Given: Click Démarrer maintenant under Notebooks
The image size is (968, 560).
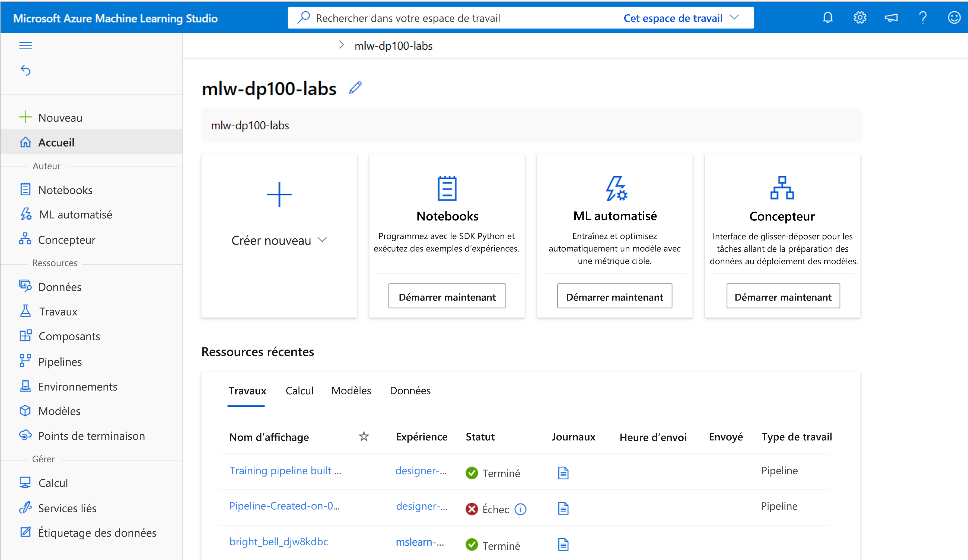Looking at the screenshot, I should 447,296.
